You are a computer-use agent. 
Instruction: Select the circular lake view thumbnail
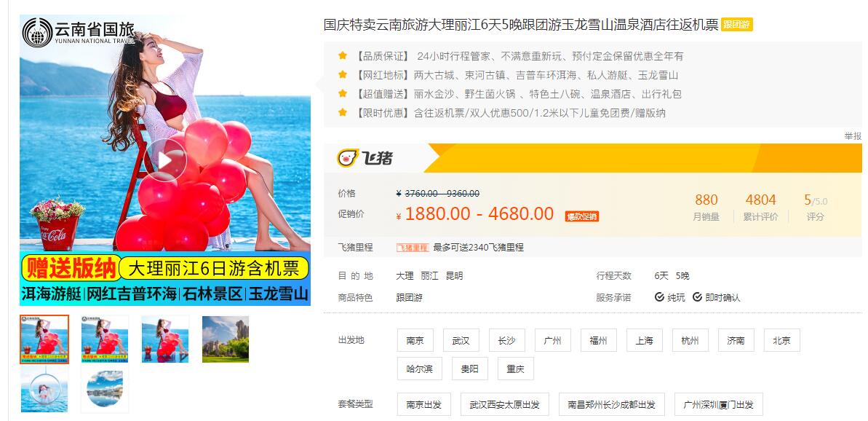point(105,390)
